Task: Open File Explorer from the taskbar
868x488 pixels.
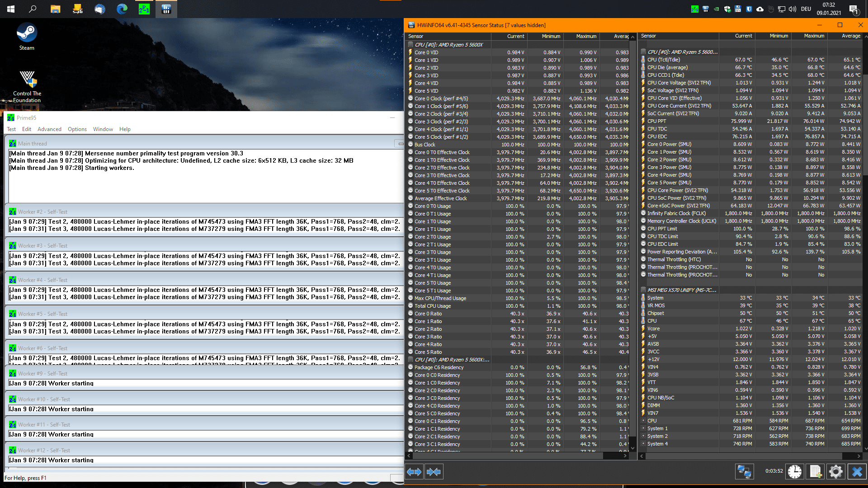Action: pos(56,9)
